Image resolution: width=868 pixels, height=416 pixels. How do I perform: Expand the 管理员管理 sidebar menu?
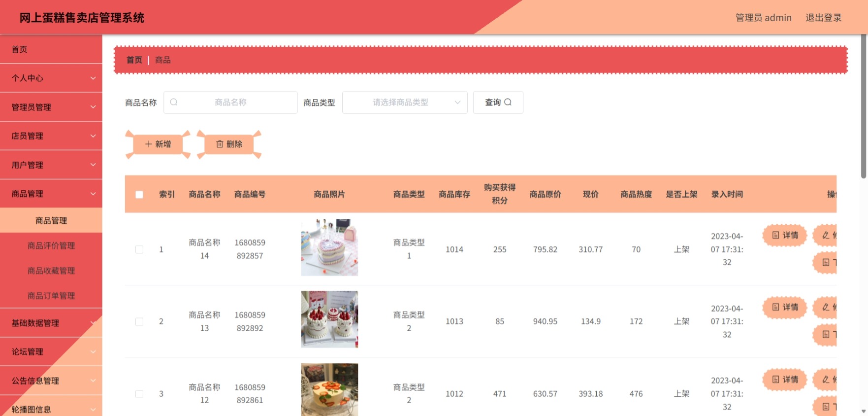(51, 107)
